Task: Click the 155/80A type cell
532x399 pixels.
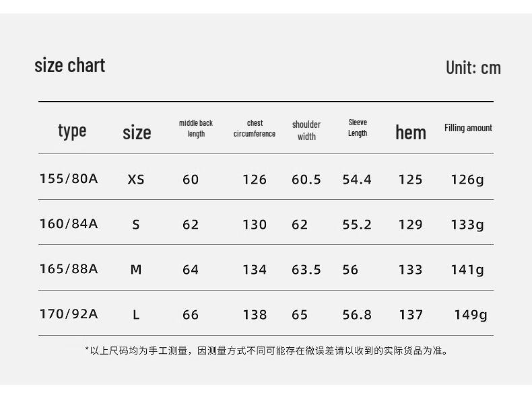Action: click(69, 178)
